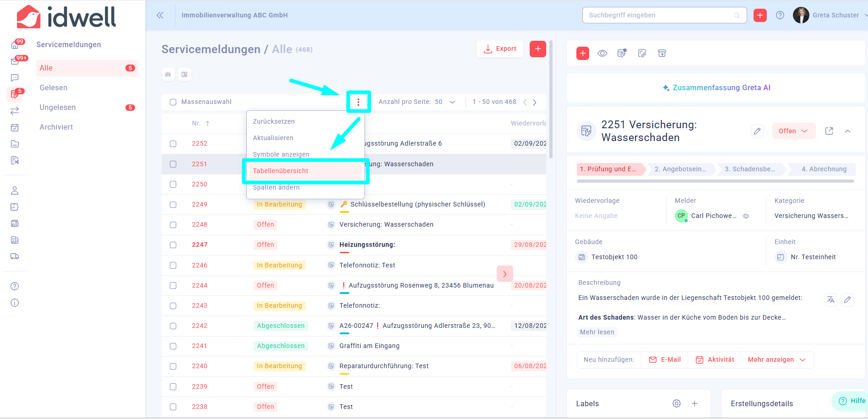Open Zusammenfassung Greta AI link
Screen dimensions: 868x419
point(716,87)
